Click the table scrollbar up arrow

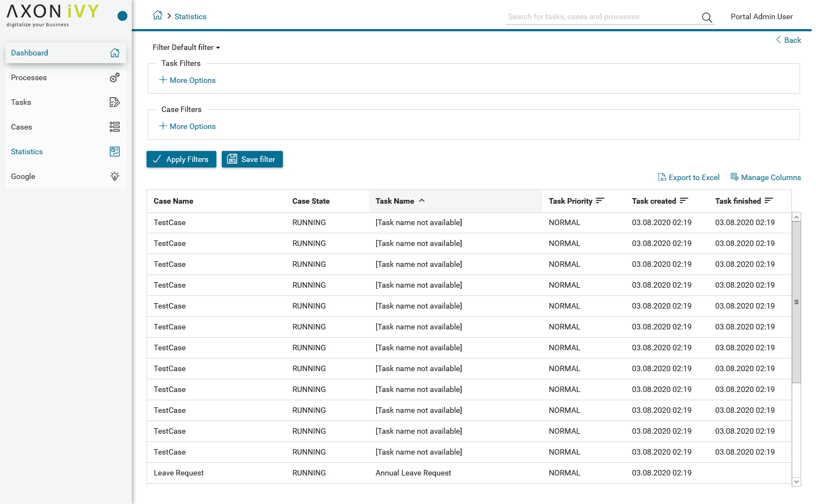796,217
